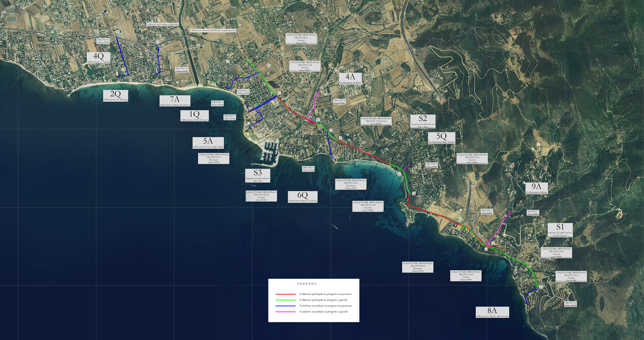The image size is (644, 340).
Task: Click the TRATTO D-S3 collector label
Action: pyautogui.click(x=261, y=196)
